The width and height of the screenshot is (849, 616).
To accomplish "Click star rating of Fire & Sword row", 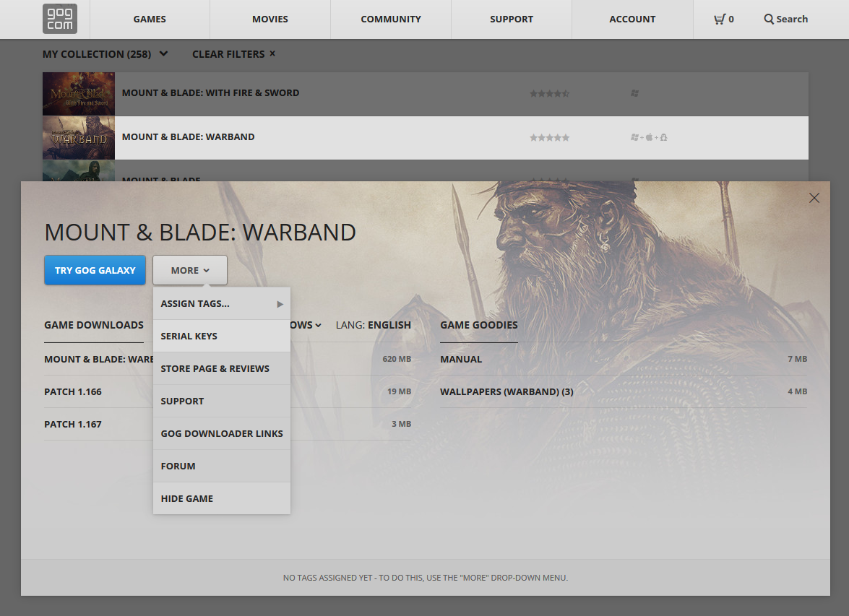I will (550, 94).
